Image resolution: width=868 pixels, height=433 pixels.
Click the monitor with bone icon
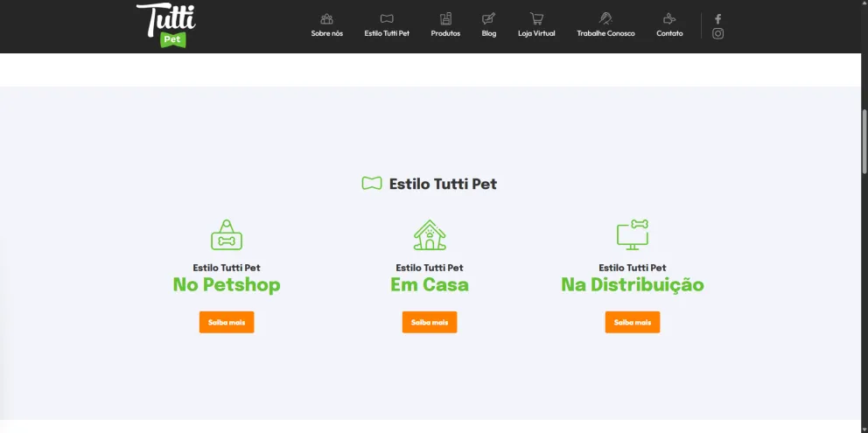click(x=633, y=234)
